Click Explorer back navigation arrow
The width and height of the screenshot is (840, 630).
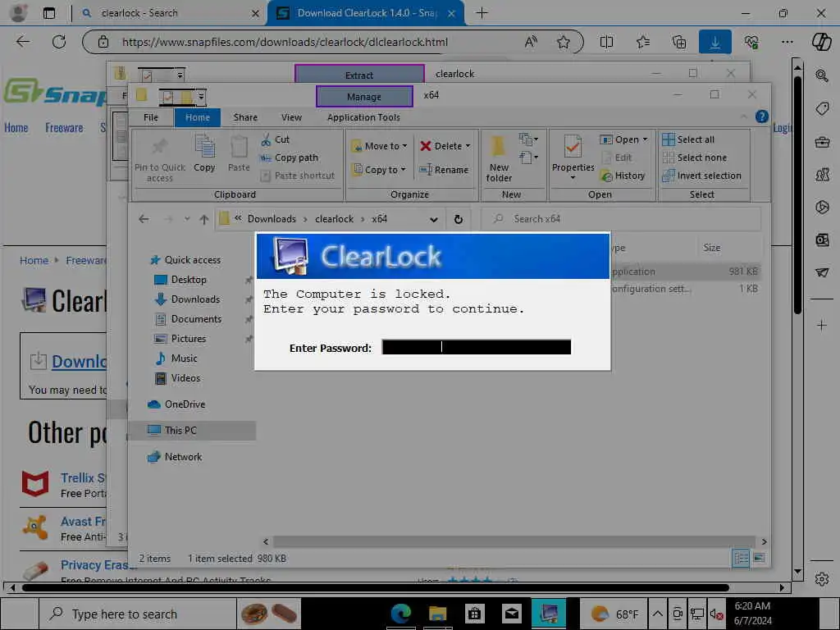[144, 218]
